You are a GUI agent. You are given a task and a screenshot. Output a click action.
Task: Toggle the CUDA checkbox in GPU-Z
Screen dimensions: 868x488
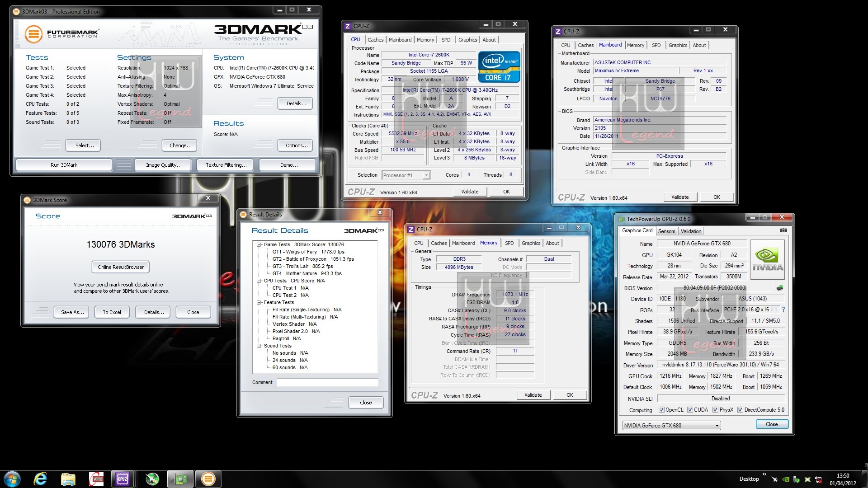tap(690, 410)
